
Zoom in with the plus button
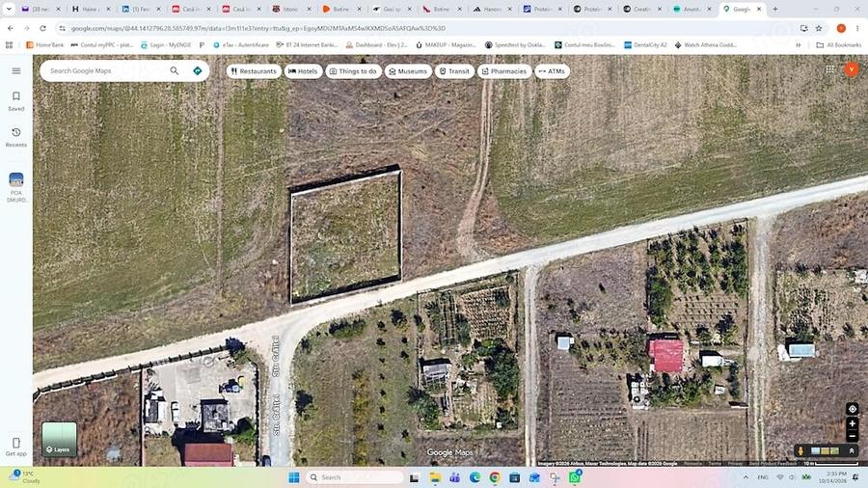852,423
